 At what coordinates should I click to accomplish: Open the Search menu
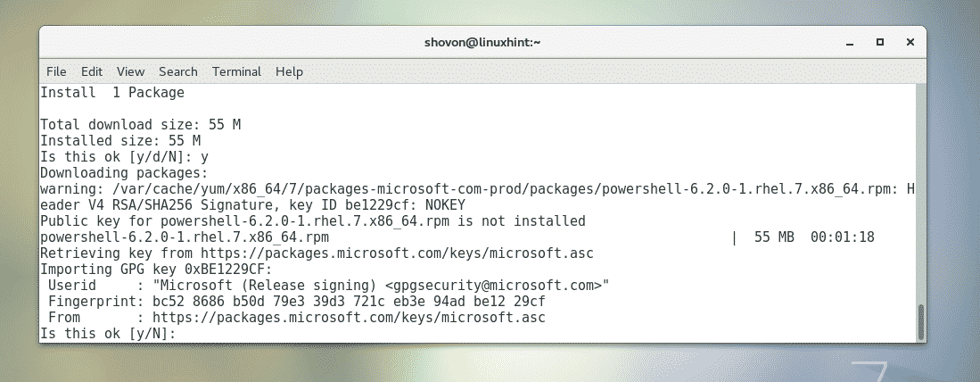(x=178, y=71)
